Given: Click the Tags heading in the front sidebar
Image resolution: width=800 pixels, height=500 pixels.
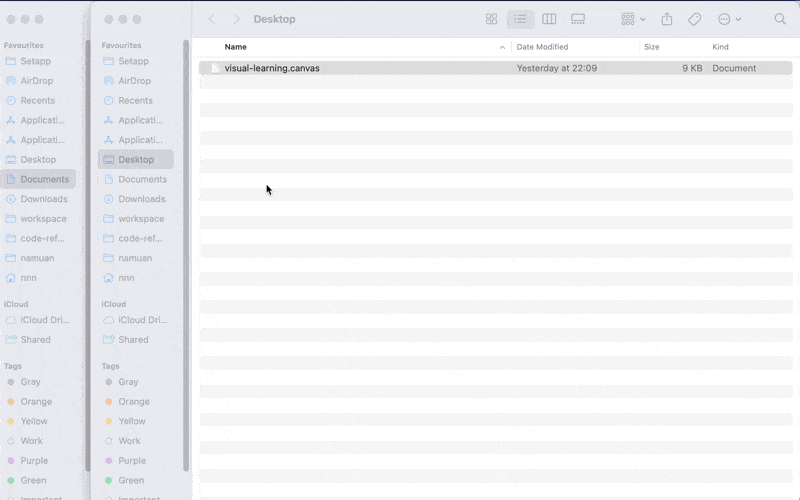Looking at the screenshot, I should click(110, 366).
